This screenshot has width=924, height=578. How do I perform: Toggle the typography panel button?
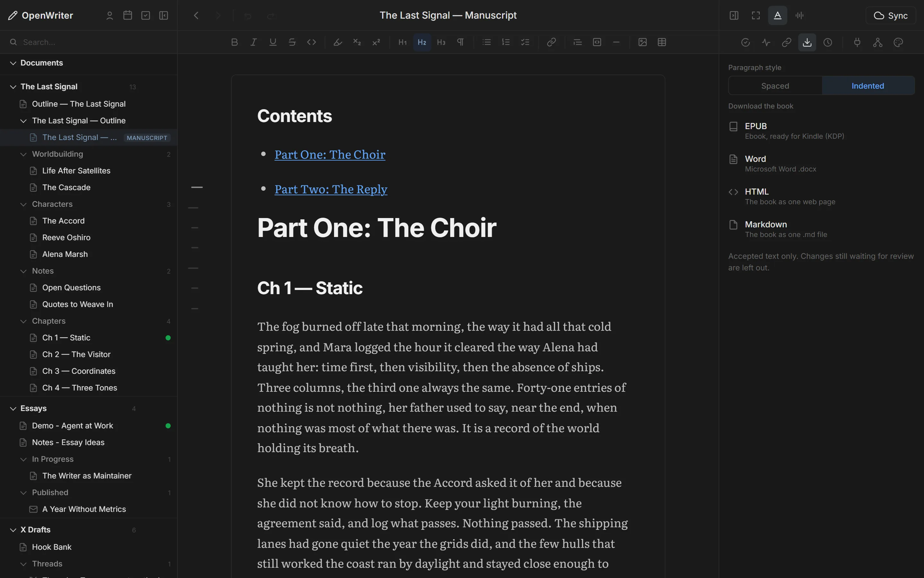click(778, 15)
